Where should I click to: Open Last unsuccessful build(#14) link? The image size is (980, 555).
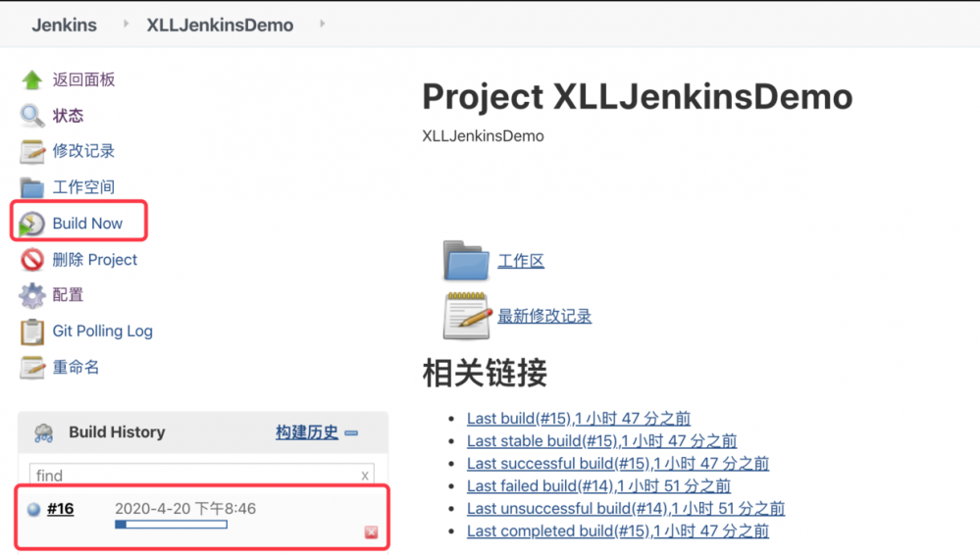pos(626,508)
